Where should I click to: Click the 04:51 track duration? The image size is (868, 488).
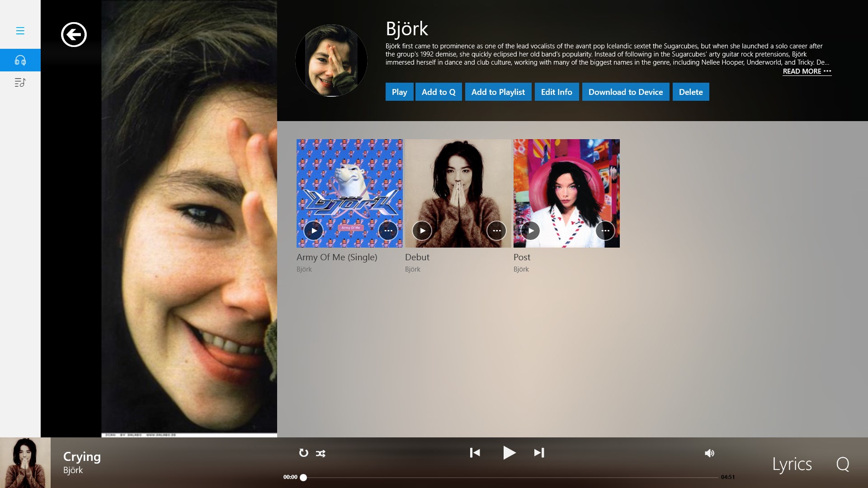pos(728,477)
